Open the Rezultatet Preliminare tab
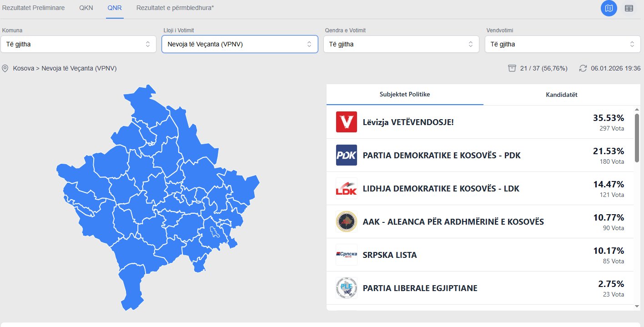The height and width of the screenshot is (327, 644). click(x=34, y=8)
